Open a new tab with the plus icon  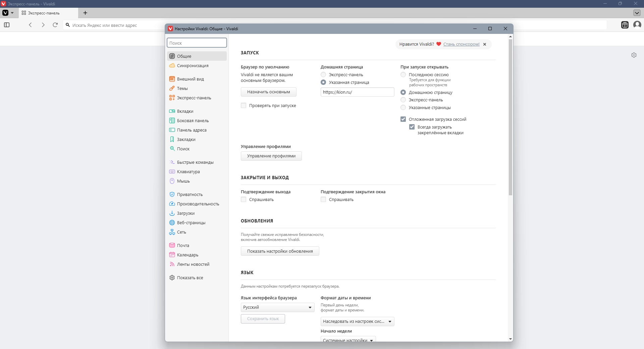click(x=85, y=13)
